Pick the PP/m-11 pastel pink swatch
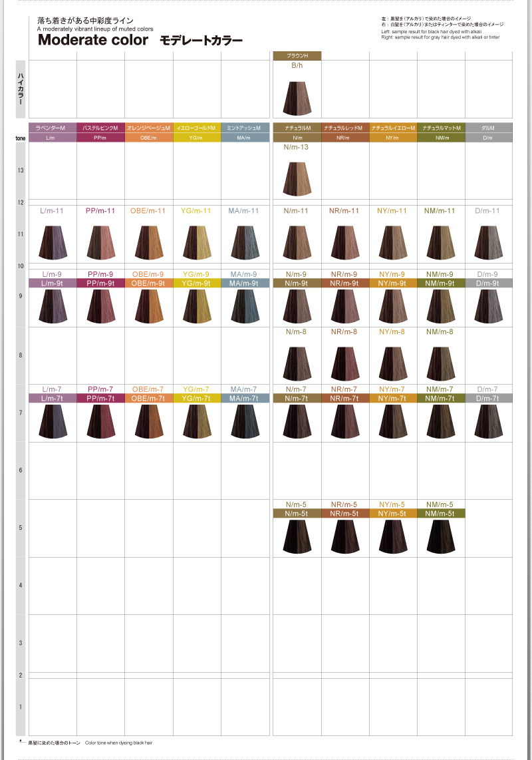The image size is (532, 760). coord(100,242)
